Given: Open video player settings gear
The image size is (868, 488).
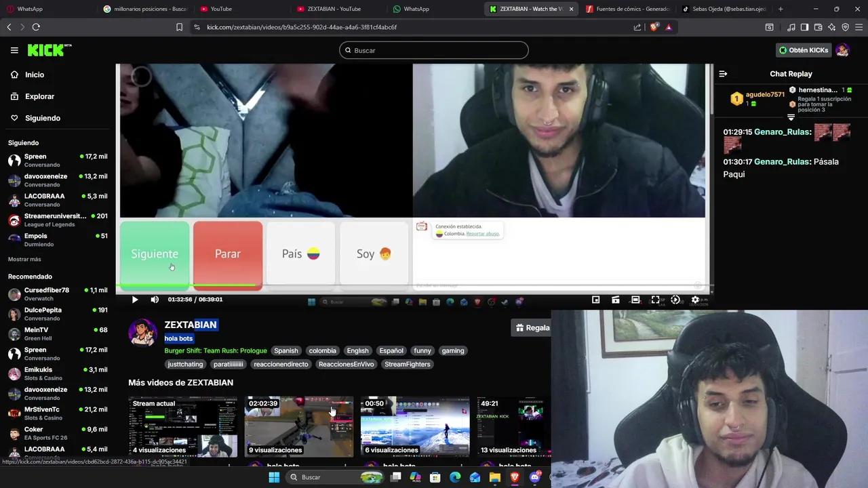Looking at the screenshot, I should [695, 300].
